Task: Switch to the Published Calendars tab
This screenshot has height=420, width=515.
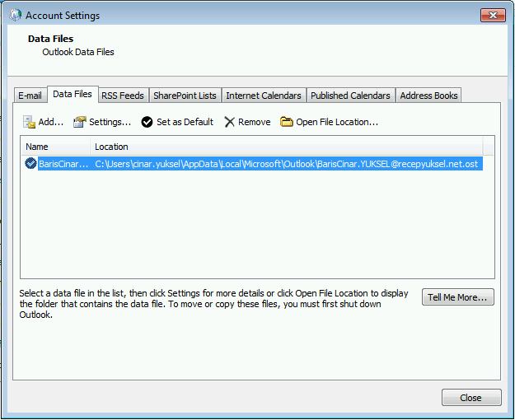Action: [x=350, y=96]
